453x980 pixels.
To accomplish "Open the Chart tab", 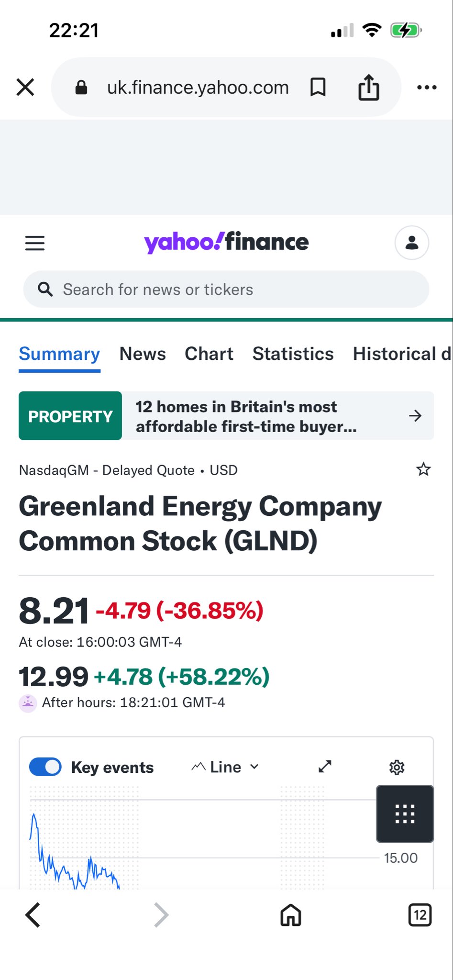I will point(209,354).
